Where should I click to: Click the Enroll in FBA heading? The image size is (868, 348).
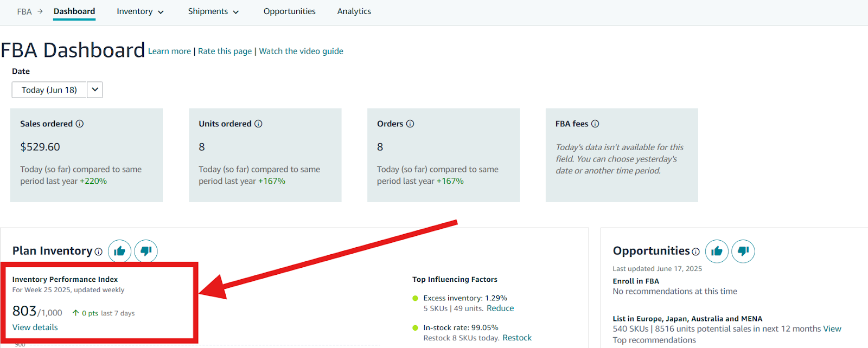point(636,281)
